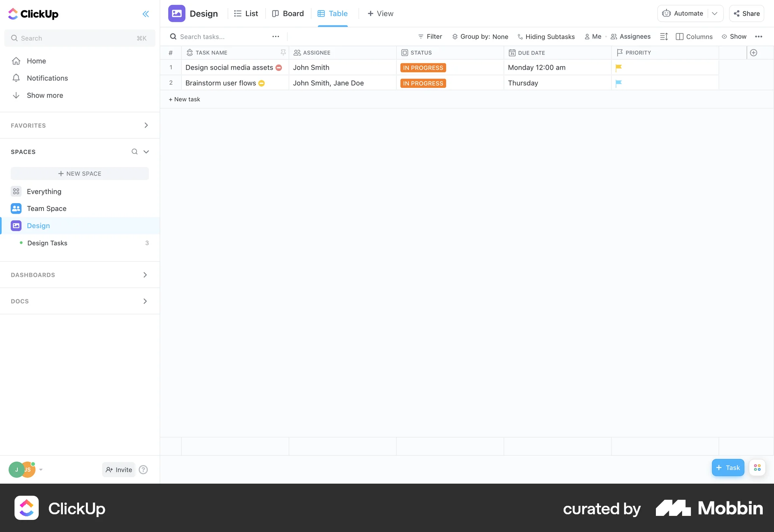
Task: Expand the Favorites section
Action: pyautogui.click(x=146, y=125)
